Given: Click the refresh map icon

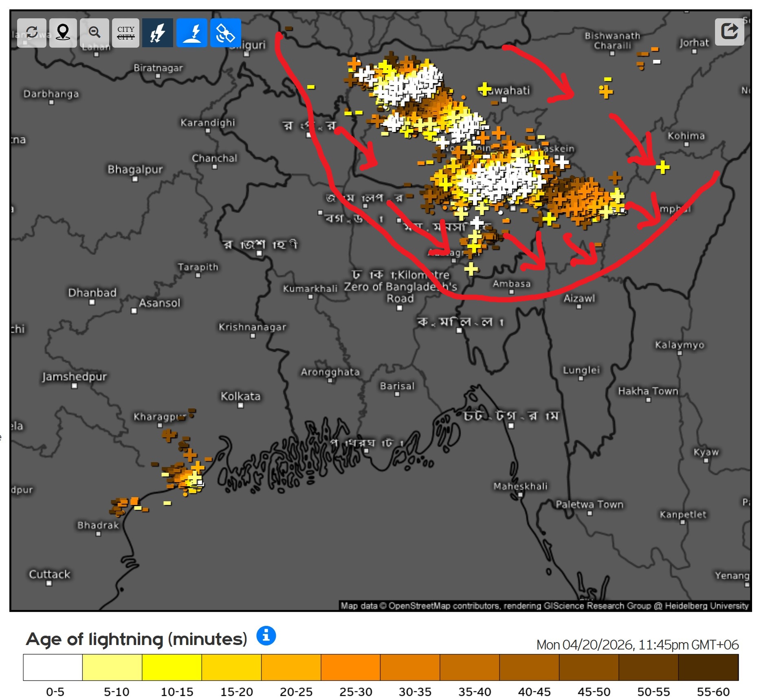Looking at the screenshot, I should point(31,33).
